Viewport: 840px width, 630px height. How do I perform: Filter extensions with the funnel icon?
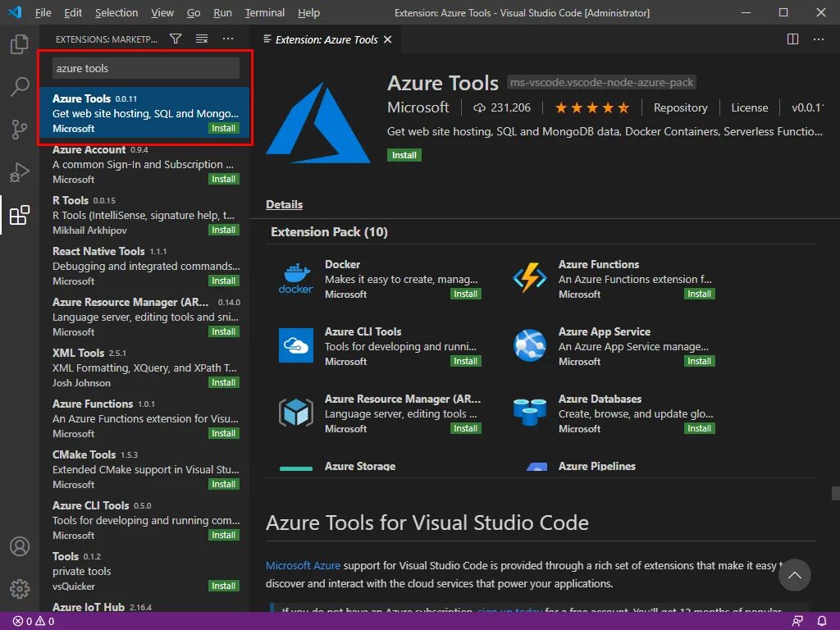(x=176, y=39)
